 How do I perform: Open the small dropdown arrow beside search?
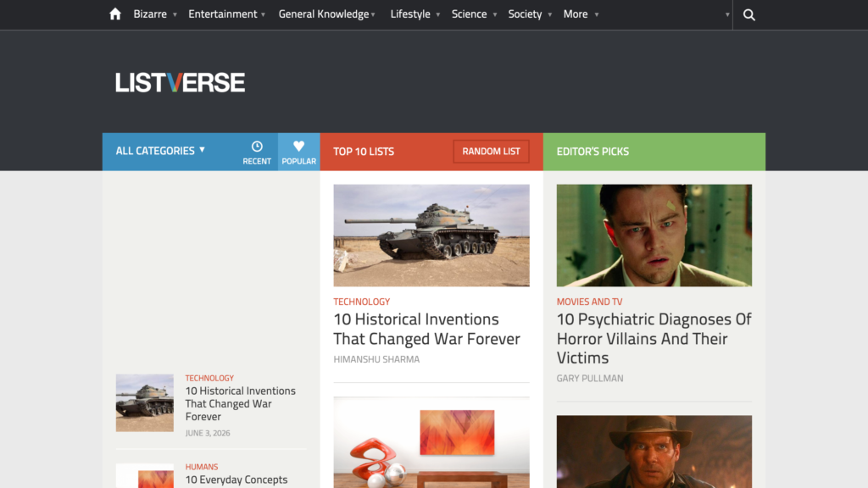(727, 15)
